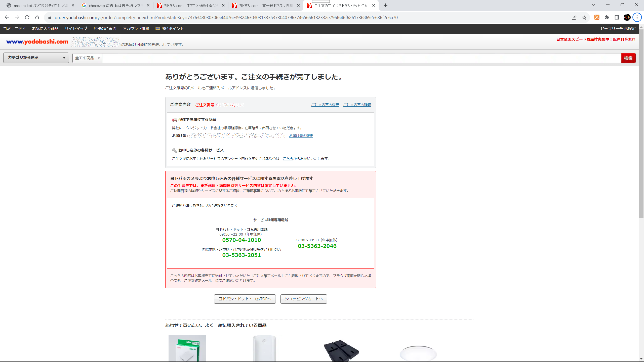Click phone number 03-5363-2046
The width and height of the screenshot is (644, 362).
317,246
